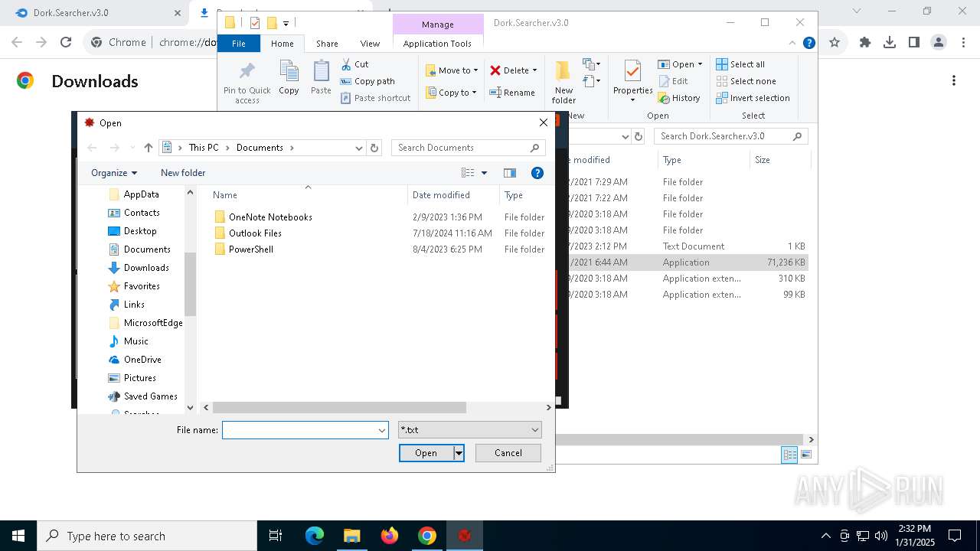Select Desktop in dialog navigation pane
980x551 pixels.
pyautogui.click(x=140, y=231)
